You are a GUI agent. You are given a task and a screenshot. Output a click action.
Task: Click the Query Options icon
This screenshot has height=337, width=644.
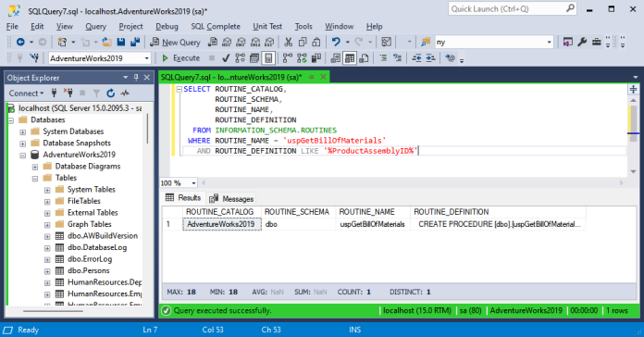coord(254,58)
